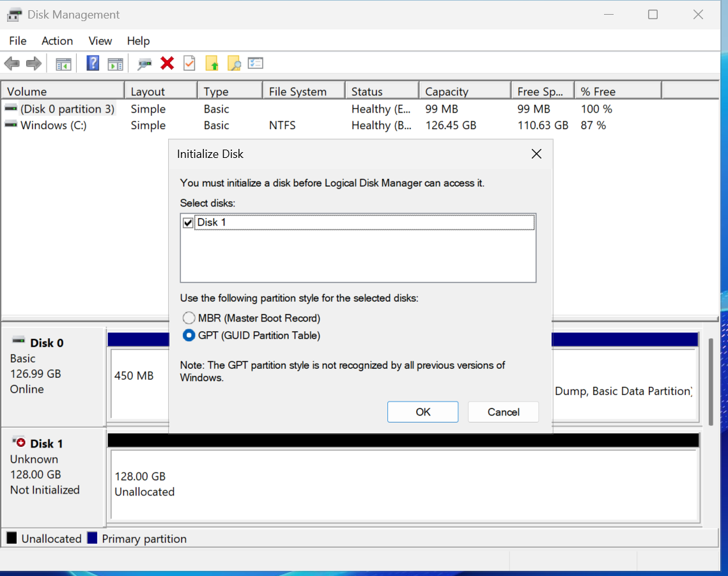Toggle Show/Hide Action Pane toolbar icon
The image size is (728, 576).
[115, 63]
